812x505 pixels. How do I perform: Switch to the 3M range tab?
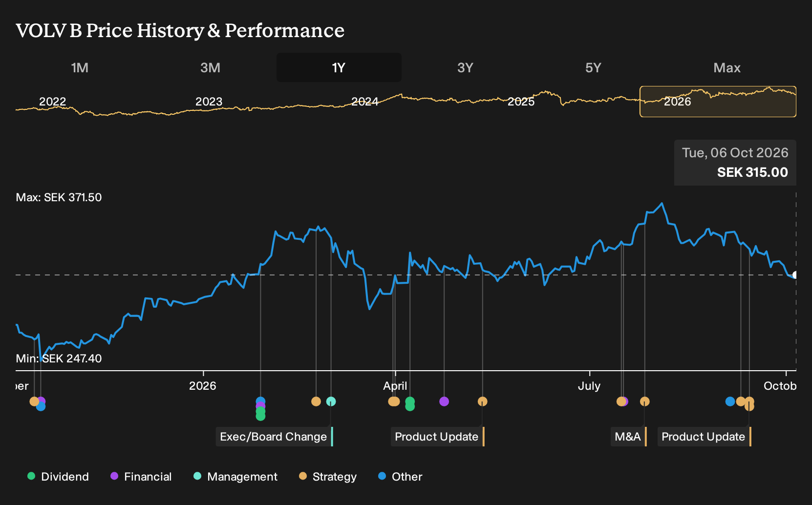[210, 67]
